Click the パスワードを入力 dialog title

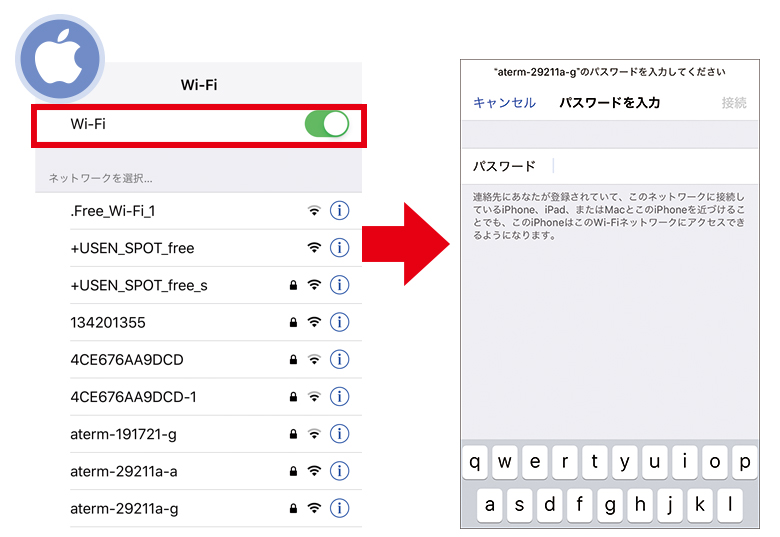pyautogui.click(x=609, y=103)
